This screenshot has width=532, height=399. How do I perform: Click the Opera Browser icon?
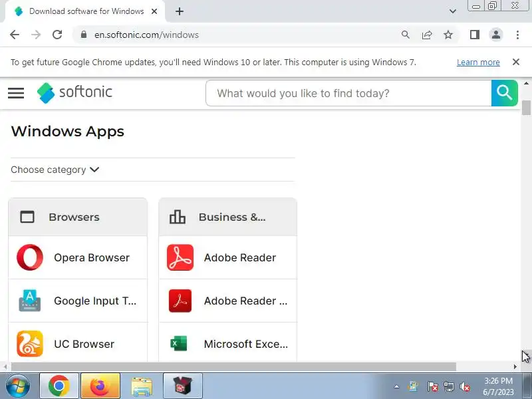click(30, 257)
